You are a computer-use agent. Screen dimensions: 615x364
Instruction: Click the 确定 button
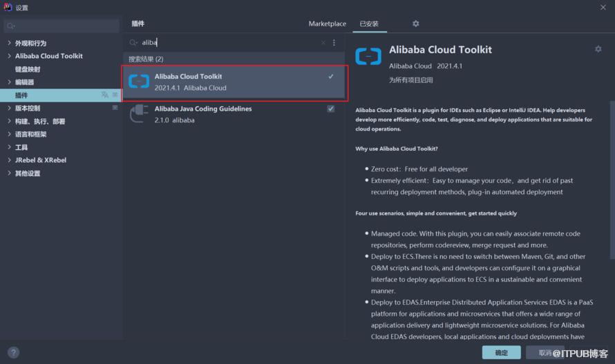(501, 352)
